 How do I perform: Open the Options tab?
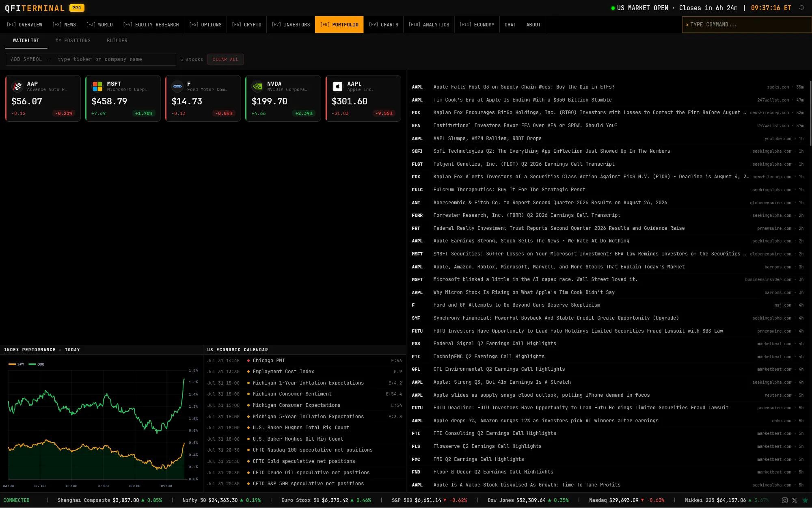tap(205, 25)
